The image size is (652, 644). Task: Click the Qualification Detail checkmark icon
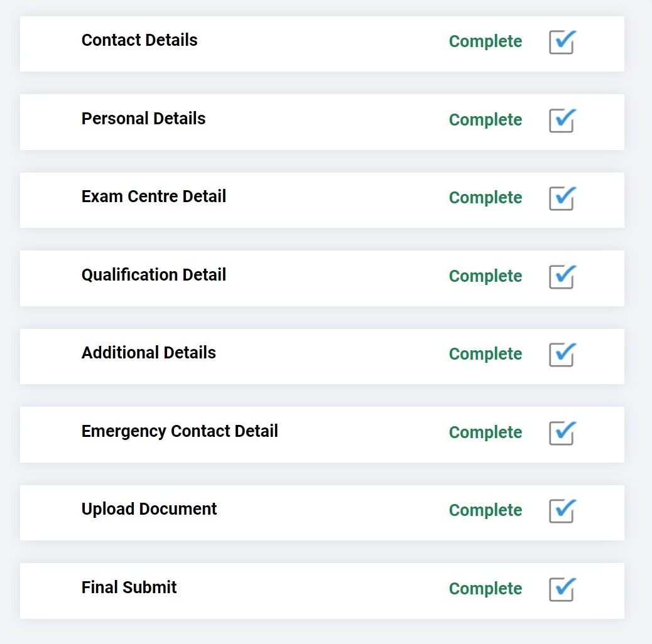tap(562, 277)
